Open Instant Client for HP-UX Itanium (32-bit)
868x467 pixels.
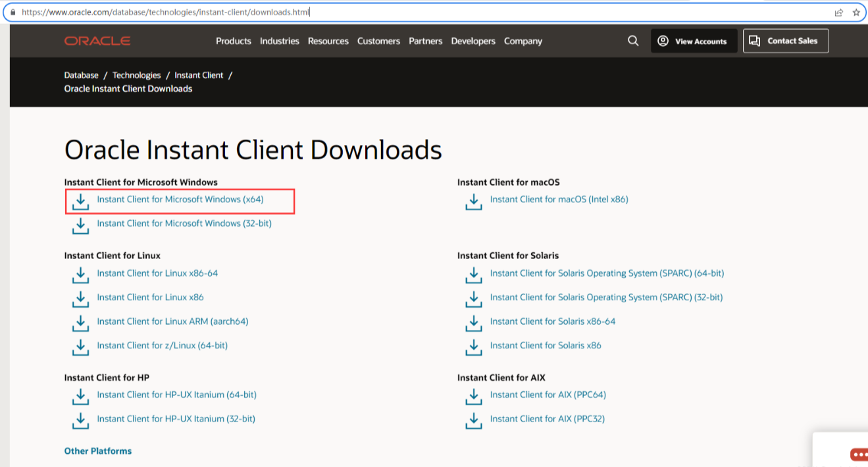(x=176, y=418)
